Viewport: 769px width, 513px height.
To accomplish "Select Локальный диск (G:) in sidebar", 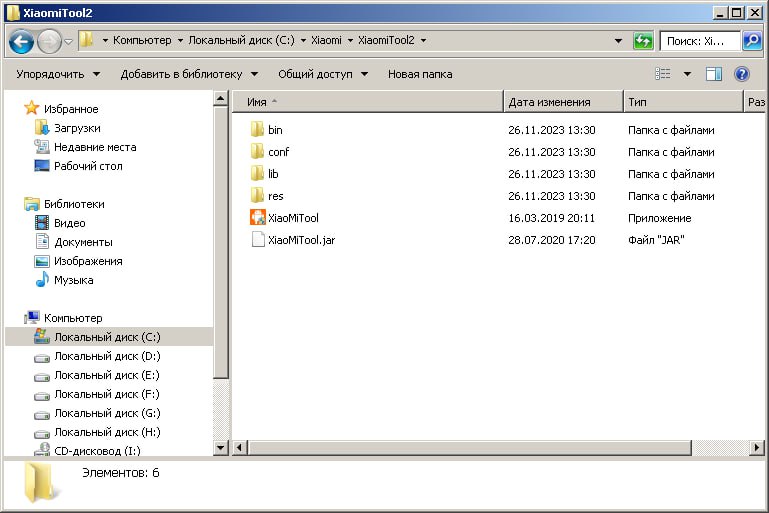I will (107, 413).
